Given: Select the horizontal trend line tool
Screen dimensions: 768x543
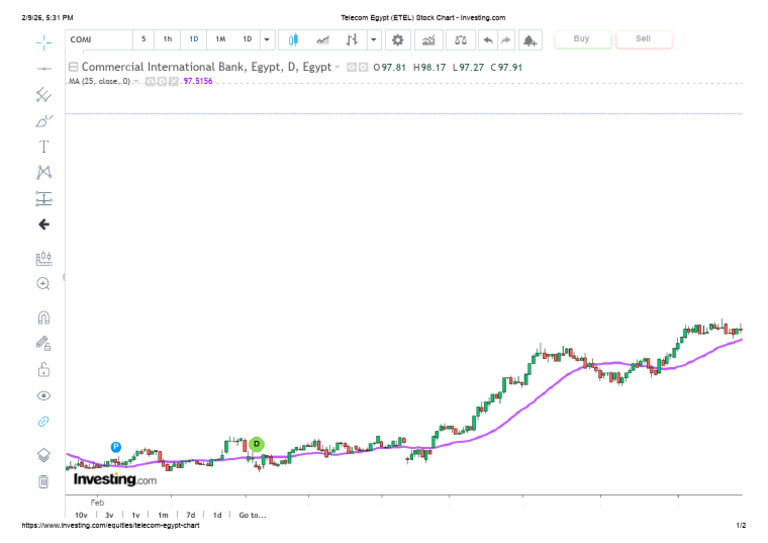Looking at the screenshot, I should click(x=44, y=69).
